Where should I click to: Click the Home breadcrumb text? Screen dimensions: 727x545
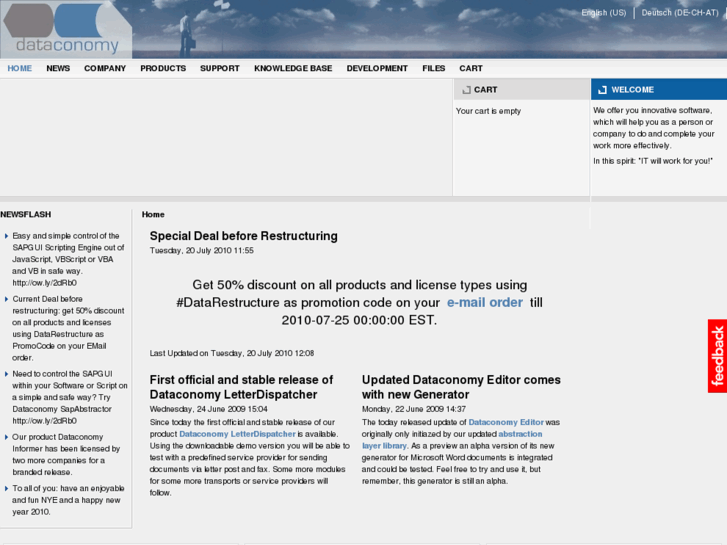click(x=153, y=214)
